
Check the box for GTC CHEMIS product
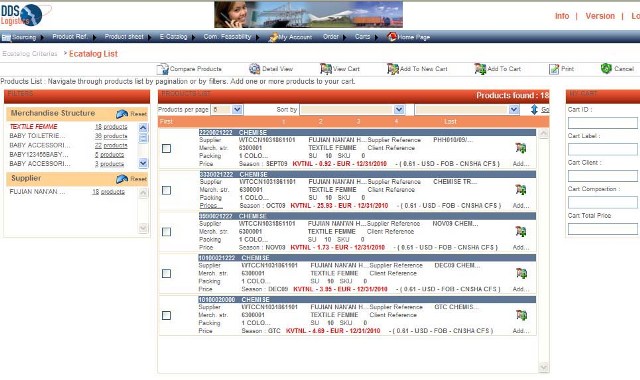[x=167, y=316]
